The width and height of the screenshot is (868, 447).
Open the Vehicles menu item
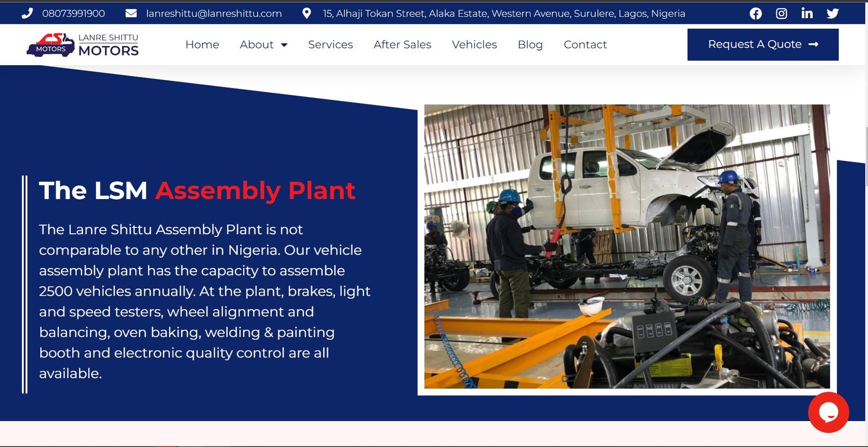(475, 44)
